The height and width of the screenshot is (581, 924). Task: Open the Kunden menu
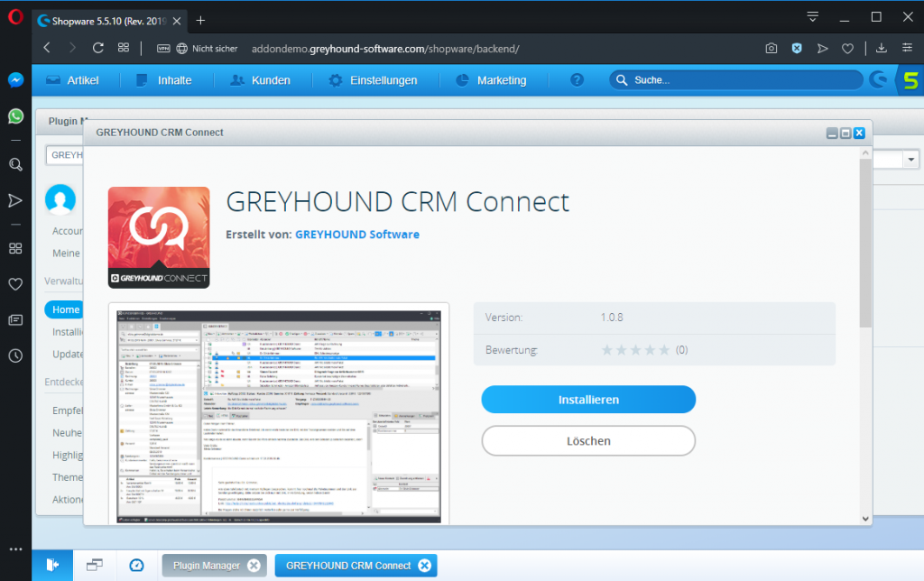click(x=260, y=80)
